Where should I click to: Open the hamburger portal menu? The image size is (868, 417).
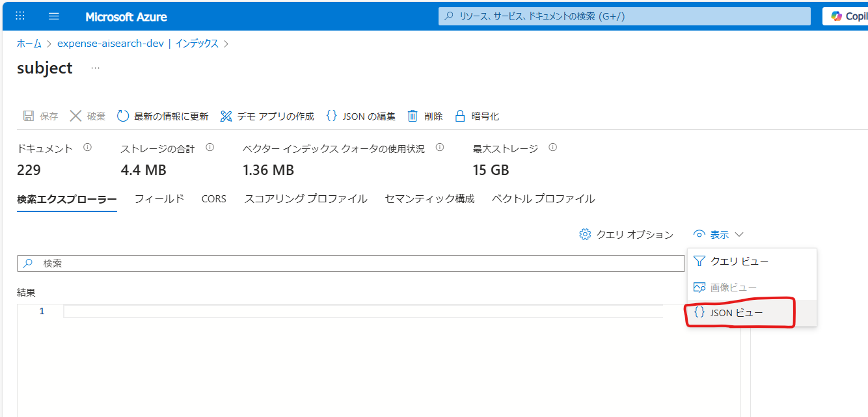tap(54, 16)
